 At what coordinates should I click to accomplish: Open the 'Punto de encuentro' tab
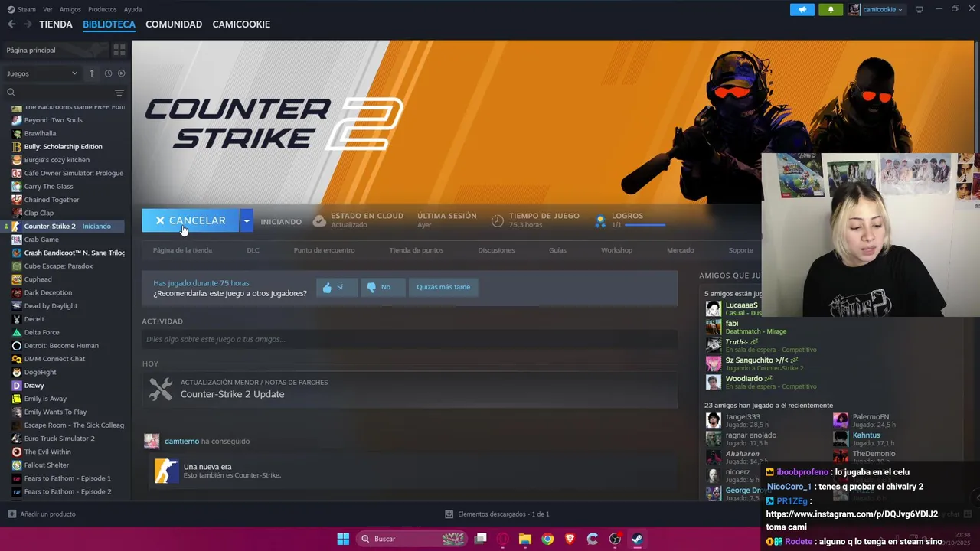(324, 250)
